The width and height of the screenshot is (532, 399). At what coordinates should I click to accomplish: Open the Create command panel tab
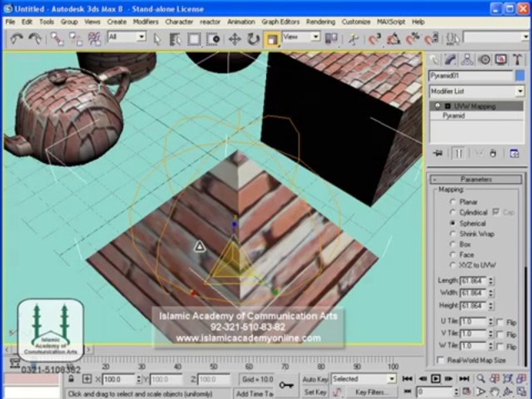click(x=434, y=60)
